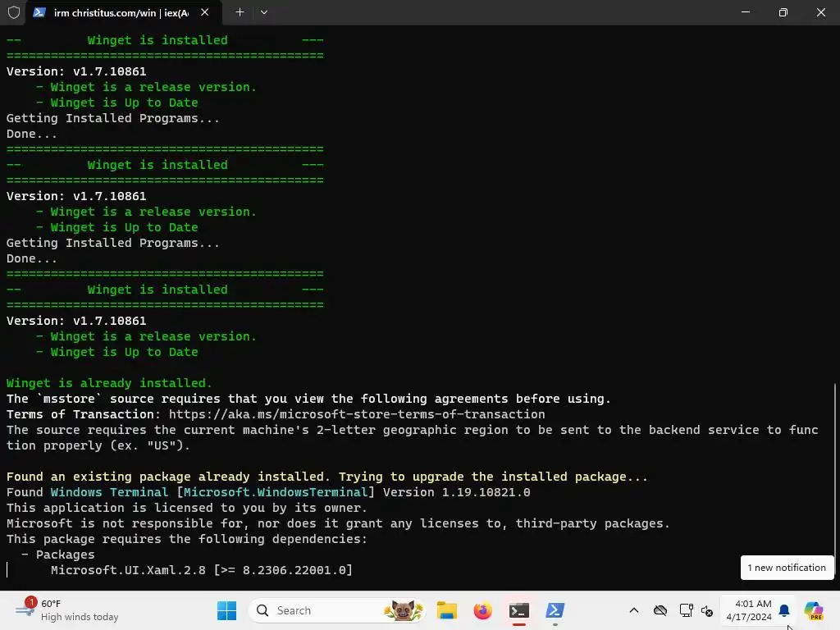Open File Explorer from taskbar
Image resolution: width=840 pixels, height=630 pixels.
point(447,610)
